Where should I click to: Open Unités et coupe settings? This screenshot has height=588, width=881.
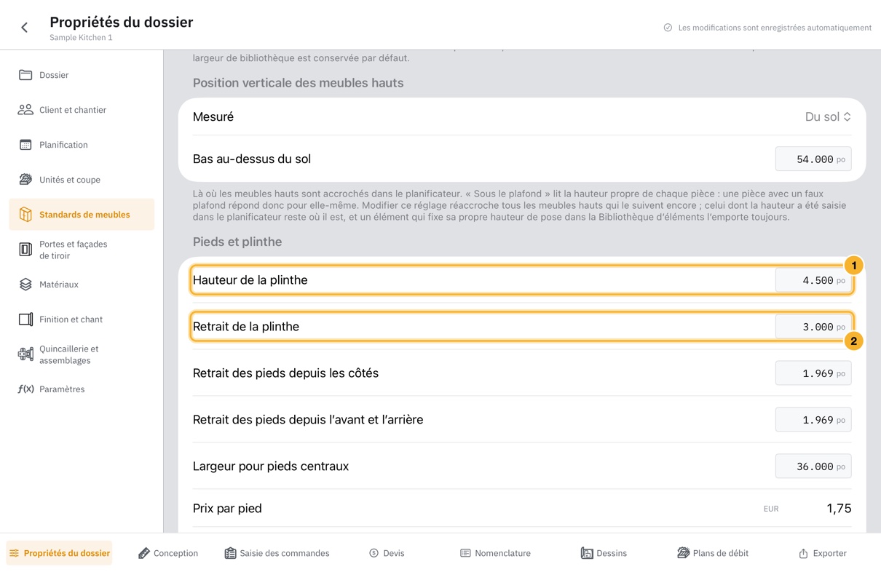82,180
